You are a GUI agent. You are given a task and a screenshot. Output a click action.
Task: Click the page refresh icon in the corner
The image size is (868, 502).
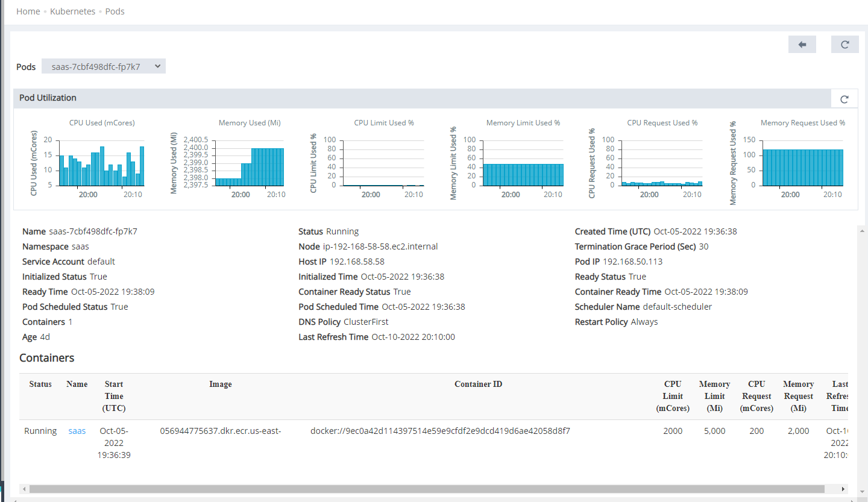tap(844, 44)
